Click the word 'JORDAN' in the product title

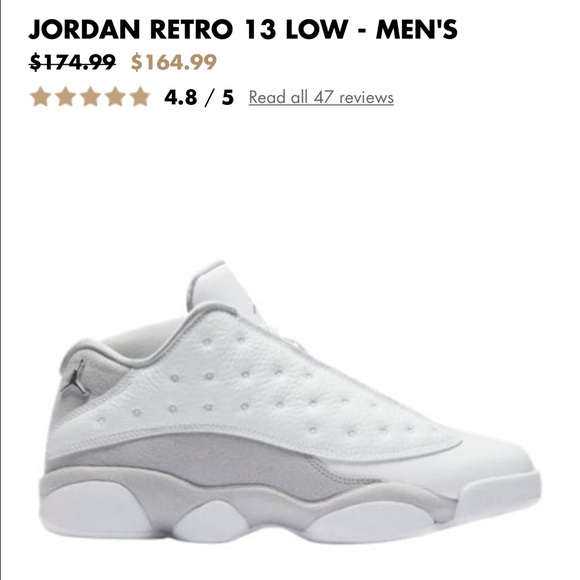pos(84,29)
